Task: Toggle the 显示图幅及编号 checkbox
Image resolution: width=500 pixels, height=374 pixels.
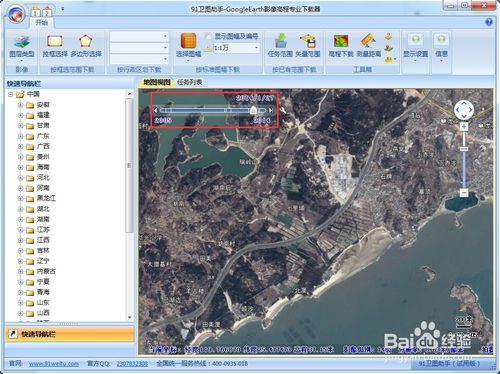Action: [208, 36]
